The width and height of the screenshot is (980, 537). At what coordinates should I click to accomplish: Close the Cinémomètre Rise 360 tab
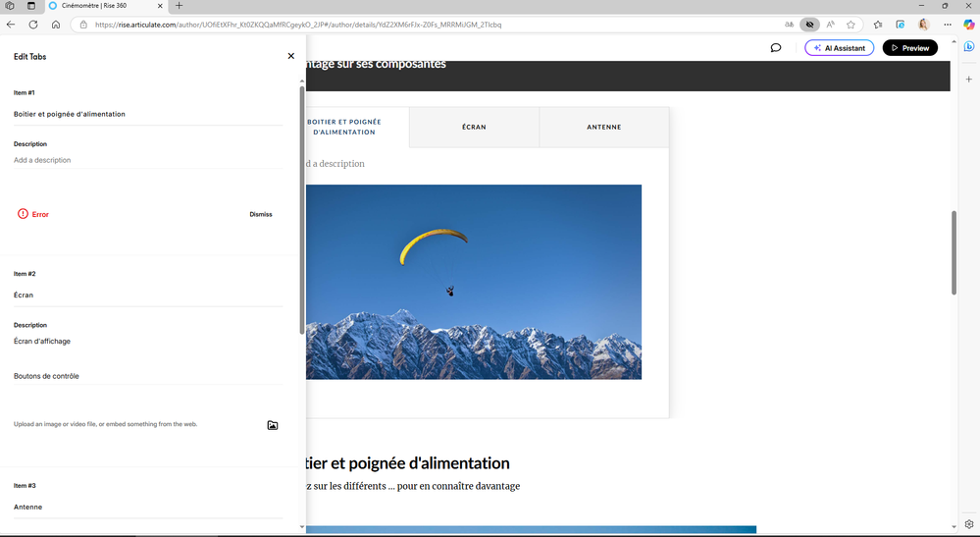160,6
